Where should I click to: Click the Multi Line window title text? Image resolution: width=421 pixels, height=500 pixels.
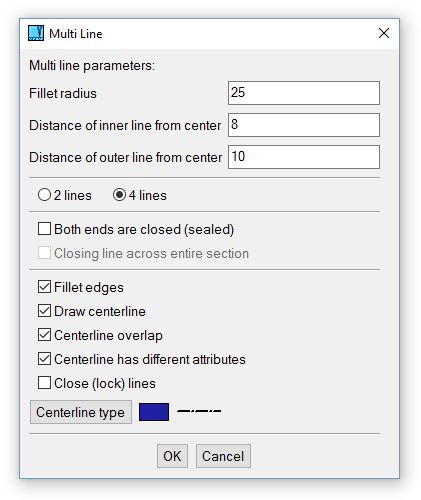(76, 34)
